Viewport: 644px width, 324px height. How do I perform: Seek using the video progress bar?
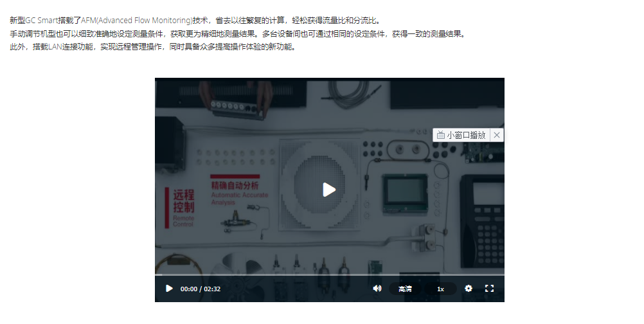(x=330, y=274)
